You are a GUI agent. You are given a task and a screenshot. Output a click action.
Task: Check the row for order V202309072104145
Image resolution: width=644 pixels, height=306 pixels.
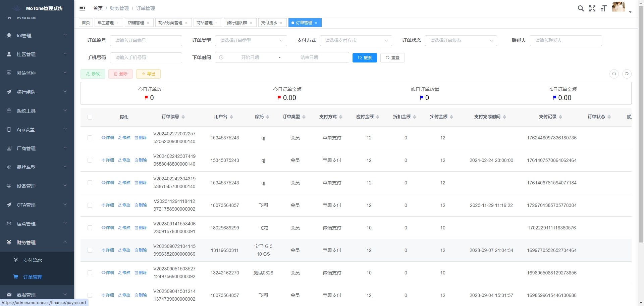pos(90,250)
